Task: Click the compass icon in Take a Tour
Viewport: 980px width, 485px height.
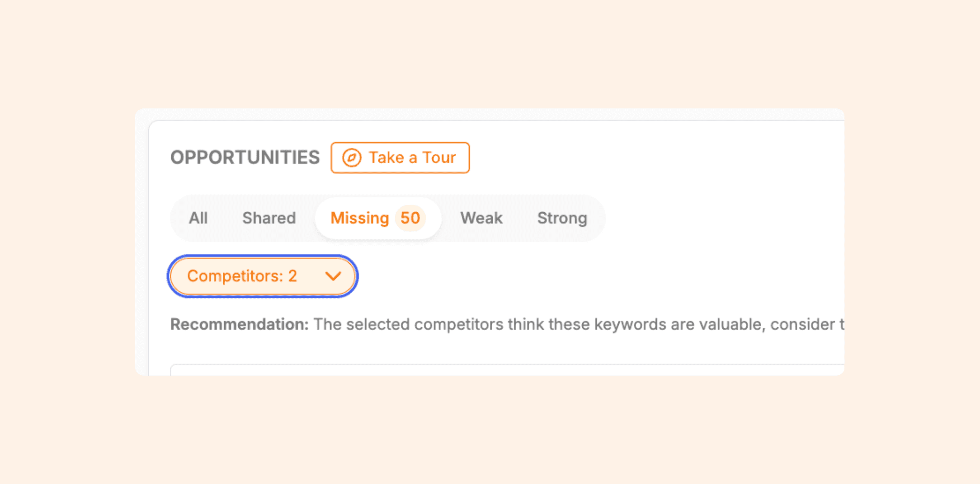Action: pyautogui.click(x=351, y=158)
